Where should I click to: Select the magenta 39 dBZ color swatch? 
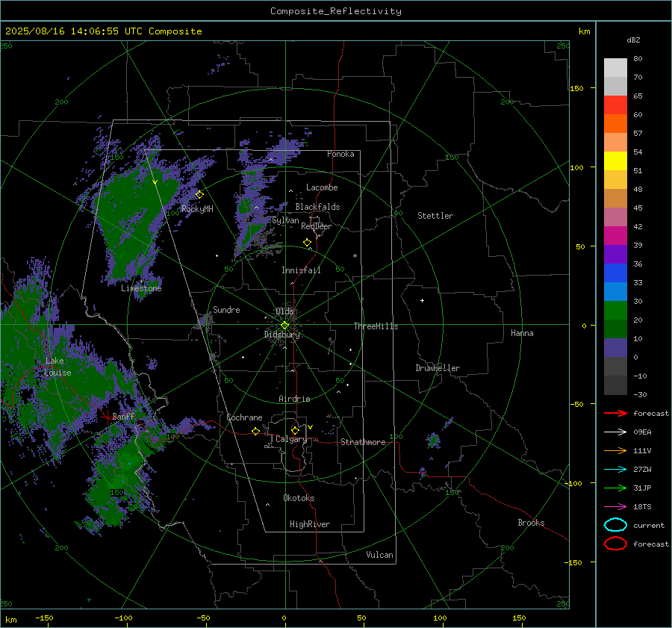click(x=615, y=236)
